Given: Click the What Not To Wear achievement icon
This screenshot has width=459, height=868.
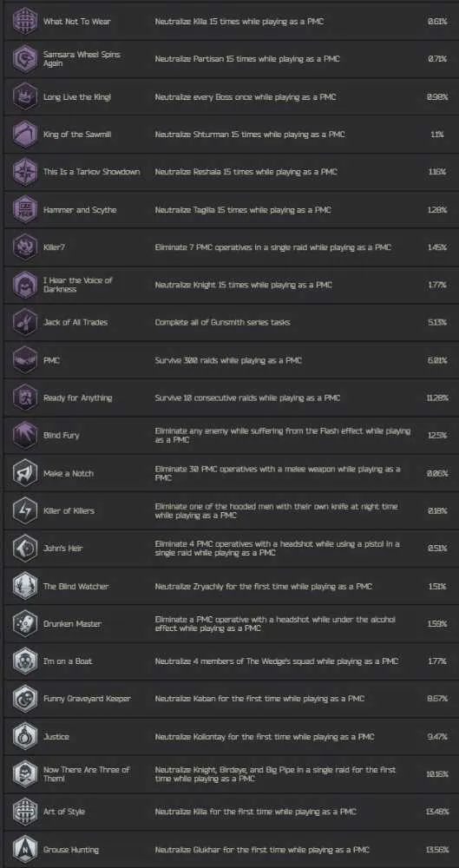Looking at the screenshot, I should click(25, 21).
